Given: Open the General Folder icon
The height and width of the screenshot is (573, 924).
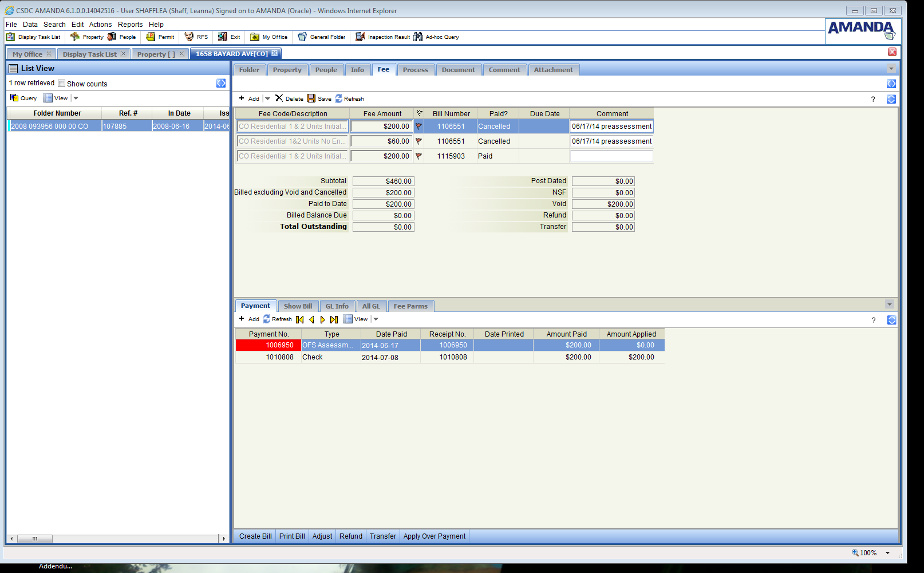Looking at the screenshot, I should (302, 37).
